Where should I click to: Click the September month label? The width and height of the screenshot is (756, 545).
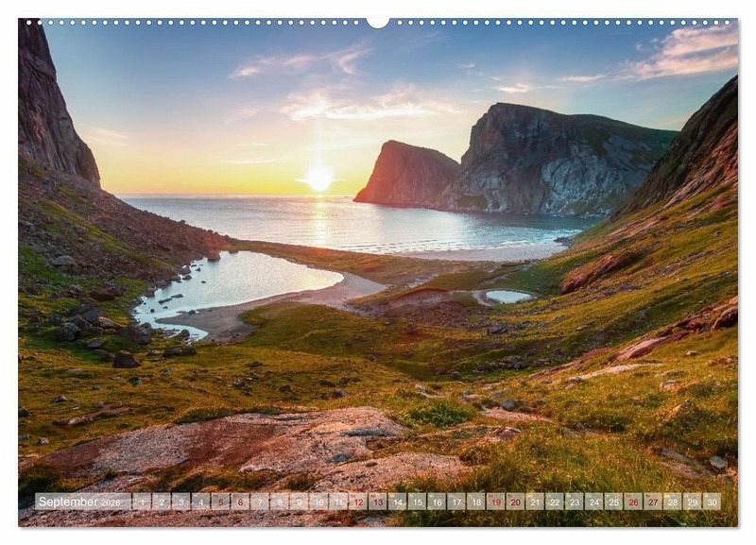68,502
